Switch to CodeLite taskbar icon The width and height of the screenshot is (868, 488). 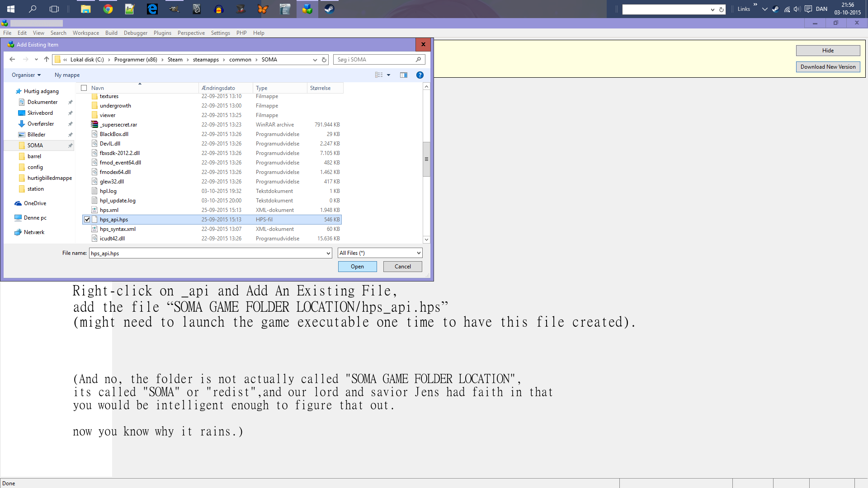pos(307,9)
